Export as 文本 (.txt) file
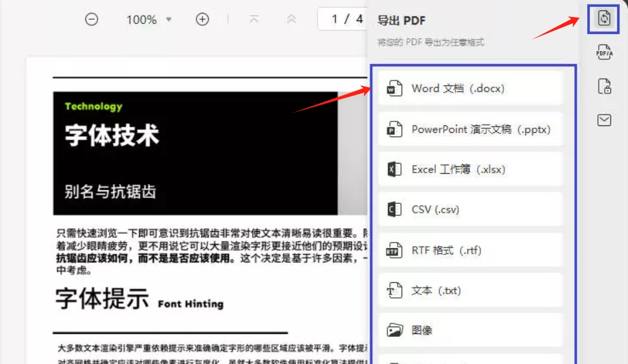Image resolution: width=628 pixels, height=364 pixels. 470,290
